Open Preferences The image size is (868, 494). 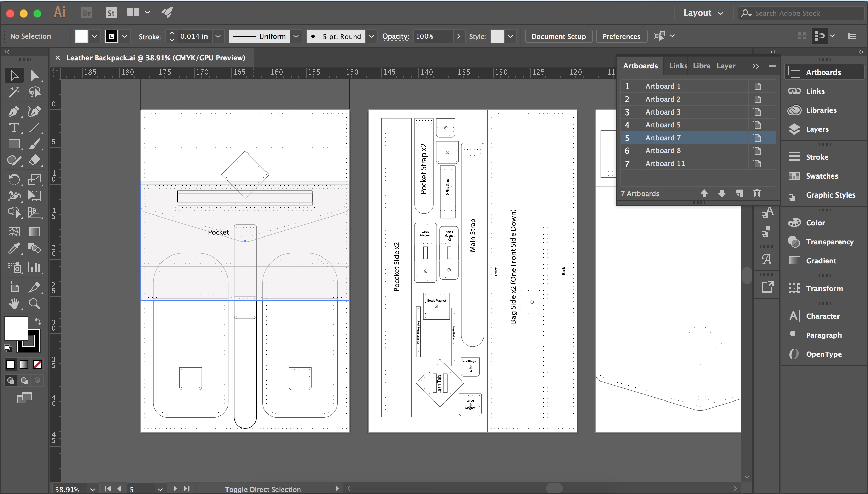click(x=621, y=36)
